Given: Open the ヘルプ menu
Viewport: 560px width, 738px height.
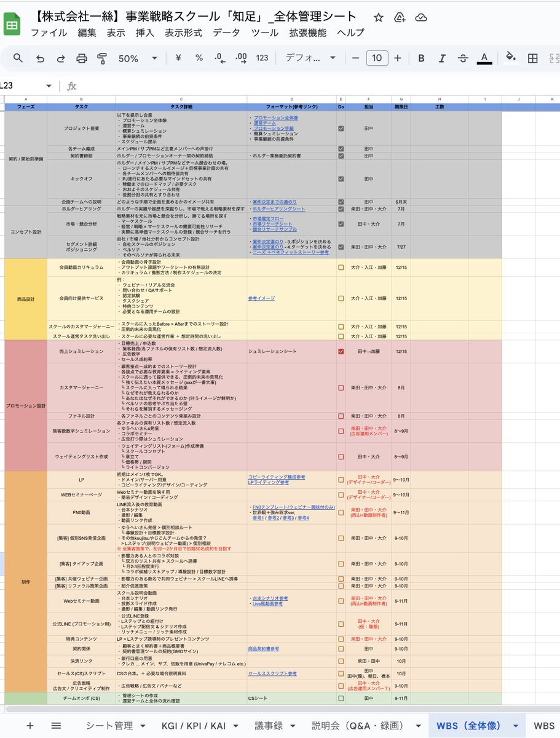Looking at the screenshot, I should (x=351, y=33).
